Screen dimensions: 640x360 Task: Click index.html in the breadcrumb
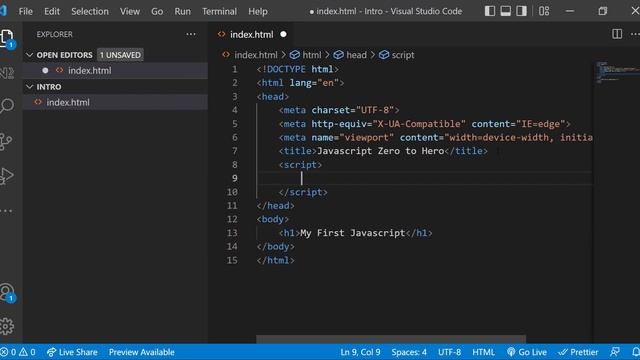pos(256,55)
